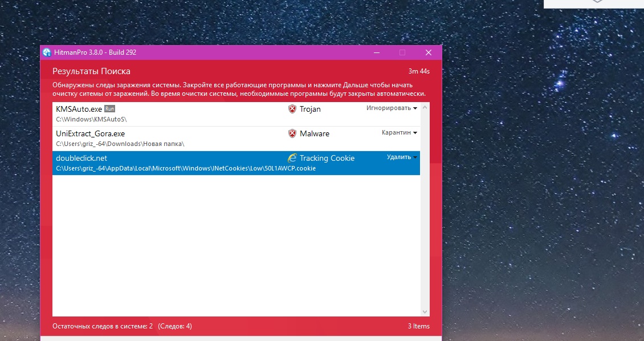Close the HitmanPro window
This screenshot has height=341, width=644.
[429, 52]
